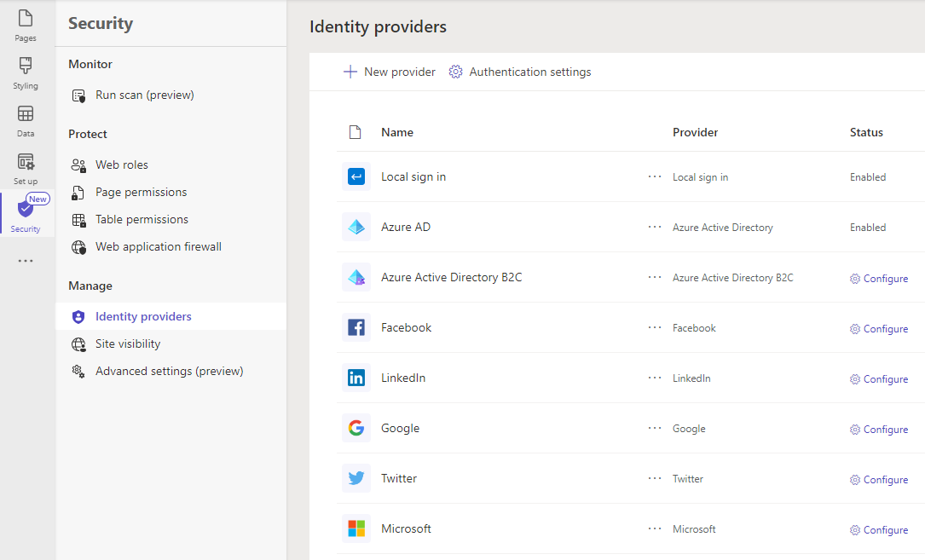The image size is (925, 560).
Task: Select the Security workspace icon
Action: [x=25, y=214]
